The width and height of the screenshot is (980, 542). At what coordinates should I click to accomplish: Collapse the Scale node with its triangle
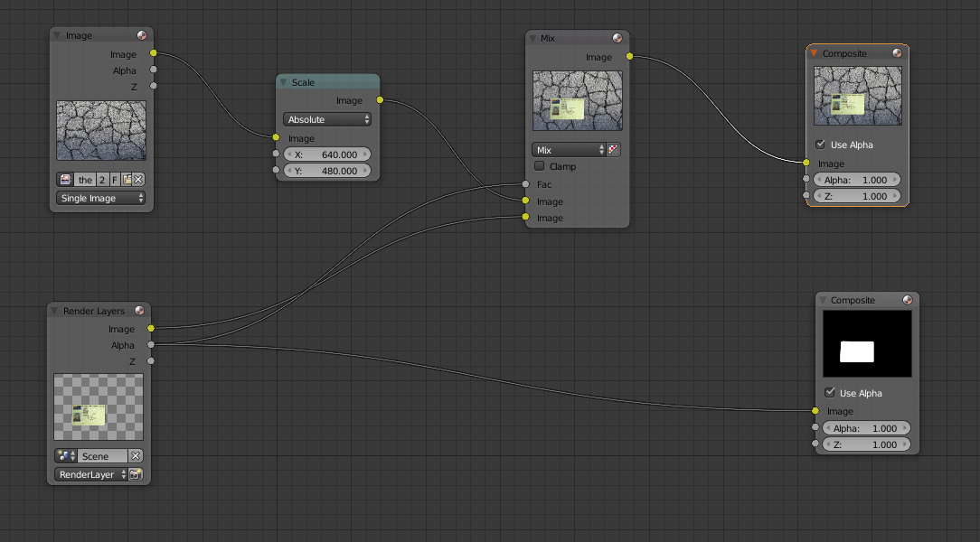(283, 82)
